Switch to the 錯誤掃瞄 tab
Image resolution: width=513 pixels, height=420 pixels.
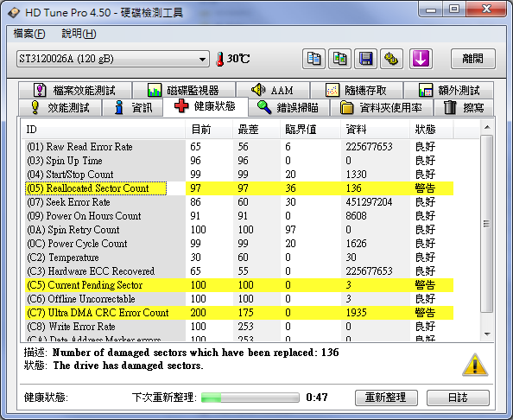click(288, 107)
